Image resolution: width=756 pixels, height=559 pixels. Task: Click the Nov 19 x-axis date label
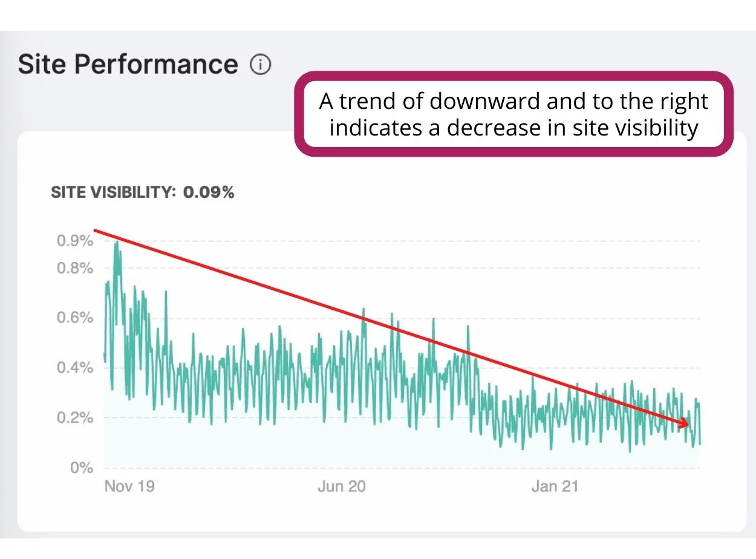(x=129, y=486)
